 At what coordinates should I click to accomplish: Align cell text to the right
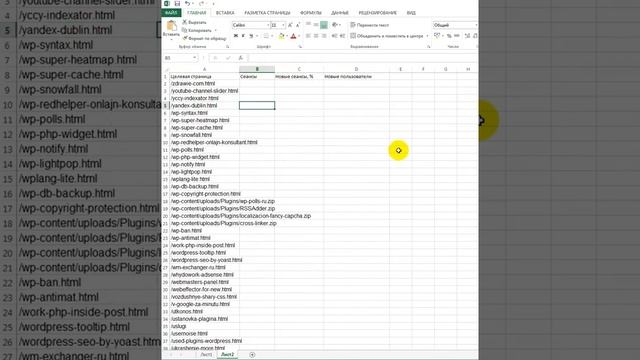click(324, 36)
